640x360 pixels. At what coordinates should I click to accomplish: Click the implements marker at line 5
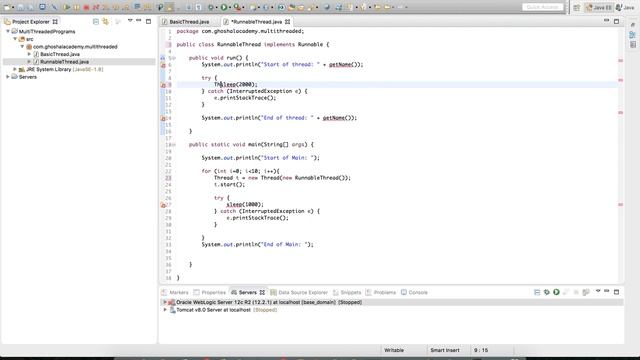coord(162,58)
